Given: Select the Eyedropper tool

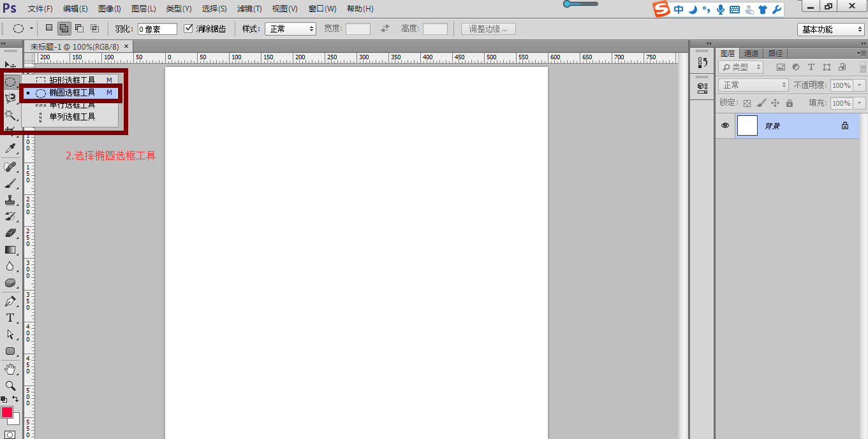Looking at the screenshot, I should 10,148.
